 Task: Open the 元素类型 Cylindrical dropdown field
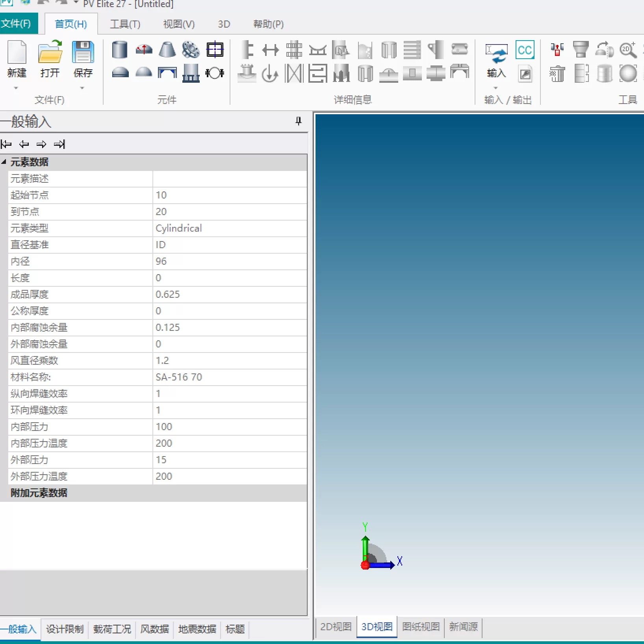[230, 228]
